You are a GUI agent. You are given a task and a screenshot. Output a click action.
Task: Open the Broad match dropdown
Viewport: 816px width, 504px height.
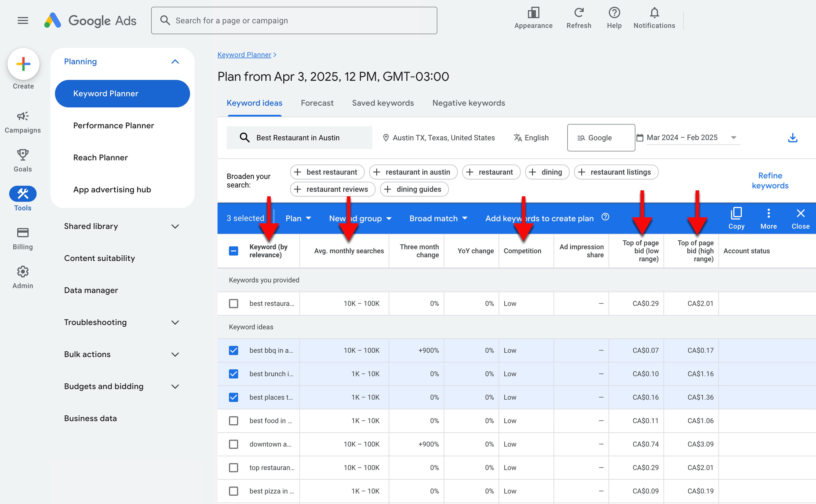[x=438, y=218]
